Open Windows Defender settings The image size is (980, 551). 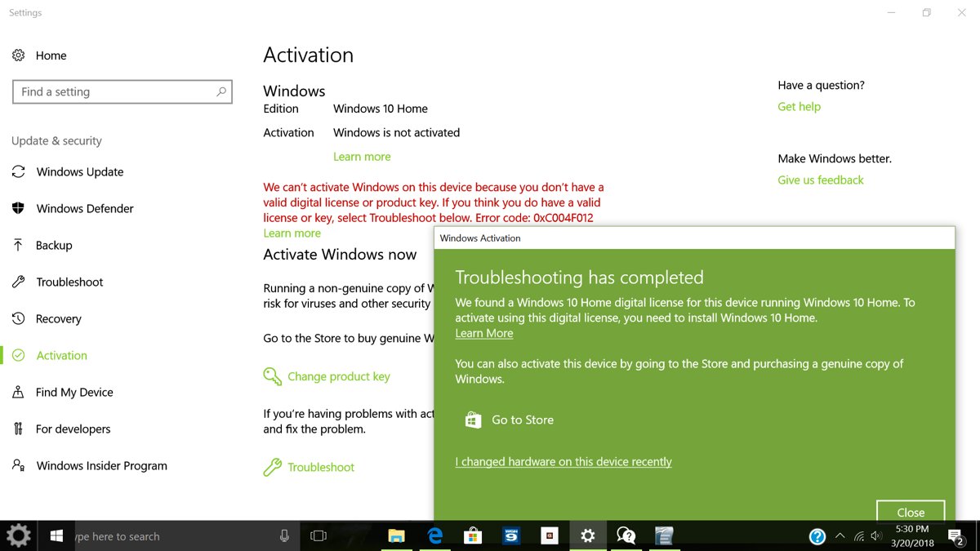85,208
